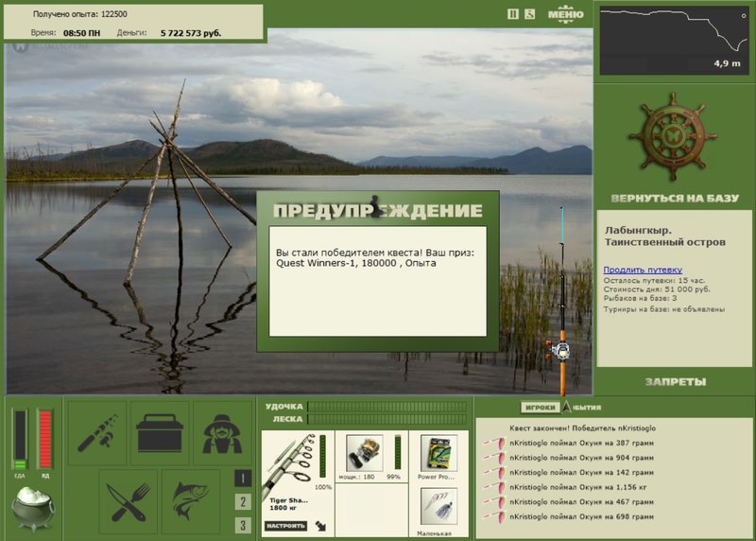Click the log entry Окуня на 1,156 кг
This screenshot has height=541, width=756.
click(578, 487)
